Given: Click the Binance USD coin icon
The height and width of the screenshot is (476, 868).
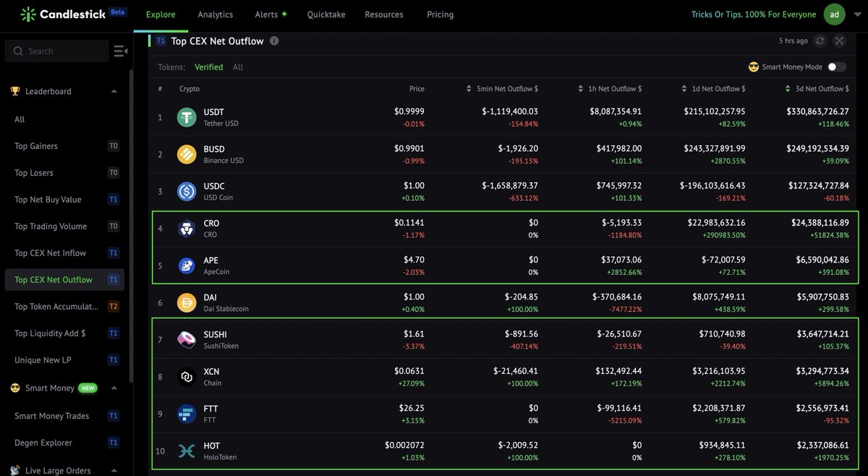Looking at the screenshot, I should click(186, 154).
